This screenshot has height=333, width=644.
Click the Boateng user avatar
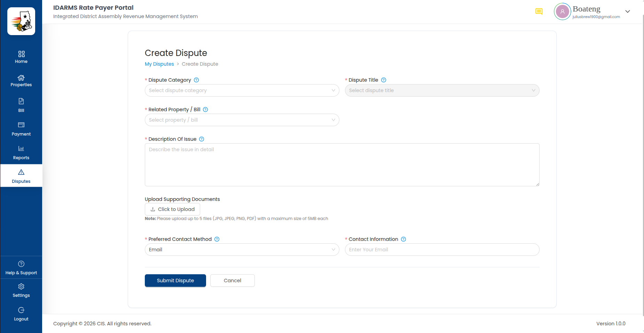point(563,11)
